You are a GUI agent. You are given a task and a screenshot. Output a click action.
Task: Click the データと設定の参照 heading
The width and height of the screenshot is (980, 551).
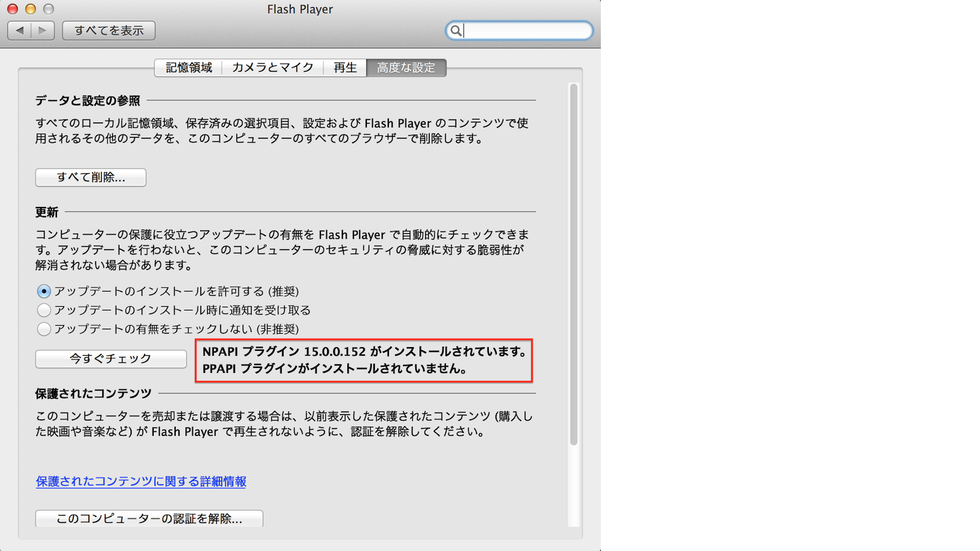coord(88,100)
